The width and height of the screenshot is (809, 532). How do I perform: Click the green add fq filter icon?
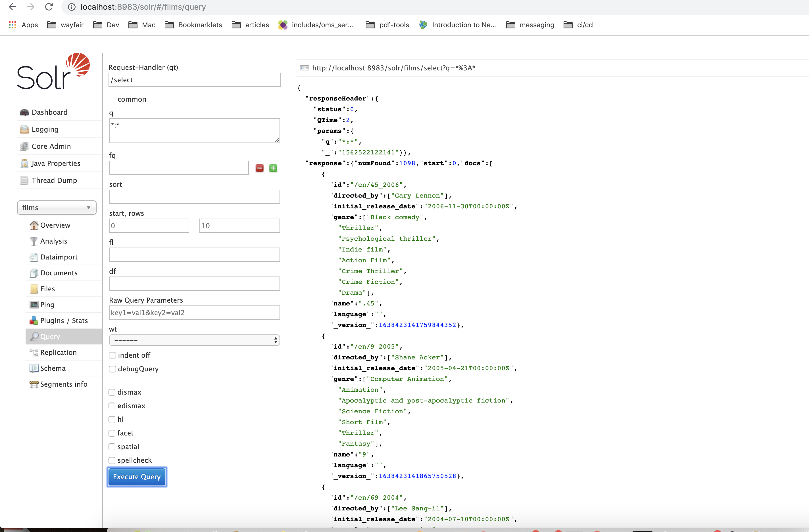[x=273, y=168]
